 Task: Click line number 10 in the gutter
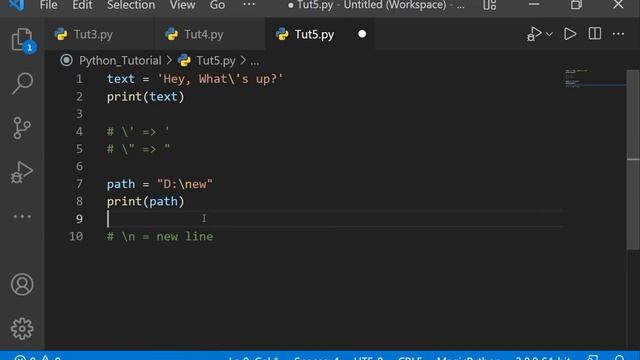pos(76,236)
